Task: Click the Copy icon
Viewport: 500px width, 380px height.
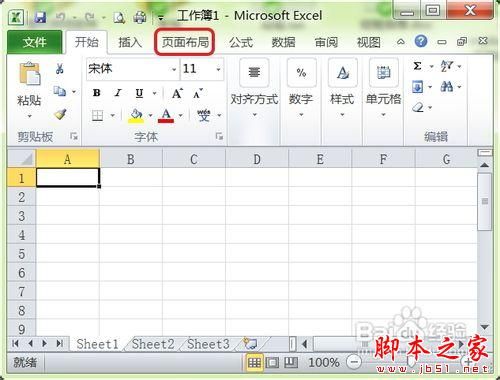Action: (x=60, y=91)
